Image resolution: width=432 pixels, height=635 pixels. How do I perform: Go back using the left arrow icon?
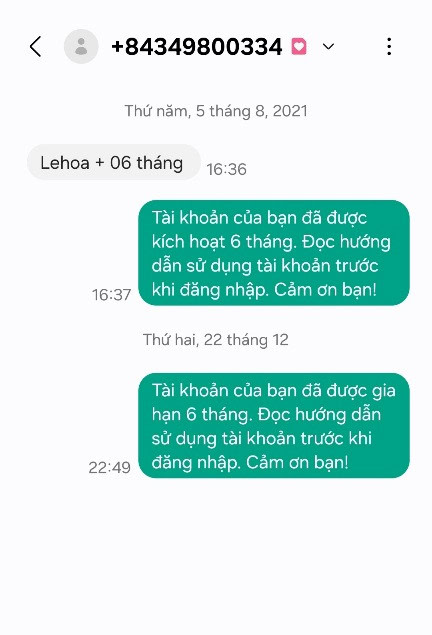(x=36, y=47)
